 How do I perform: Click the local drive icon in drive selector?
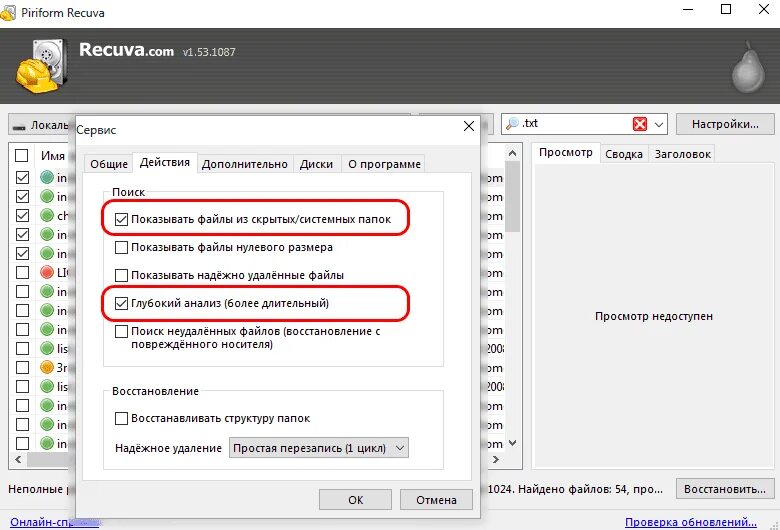(x=19, y=126)
